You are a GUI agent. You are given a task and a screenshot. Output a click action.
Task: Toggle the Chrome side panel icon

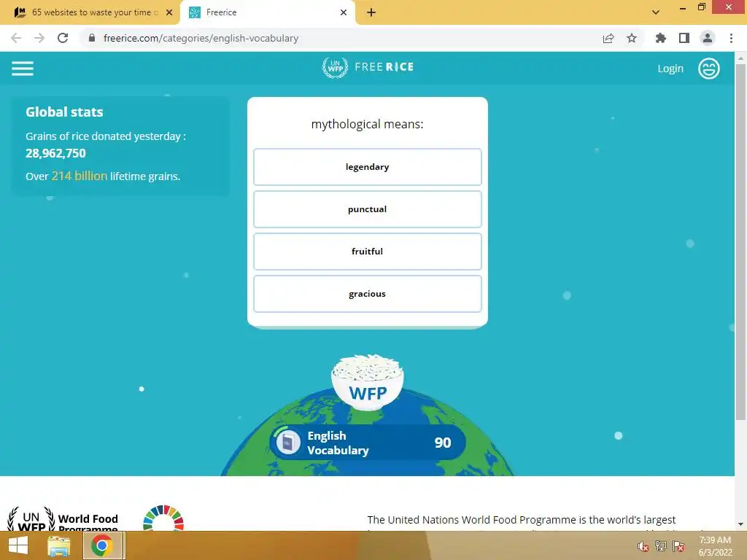tap(684, 38)
